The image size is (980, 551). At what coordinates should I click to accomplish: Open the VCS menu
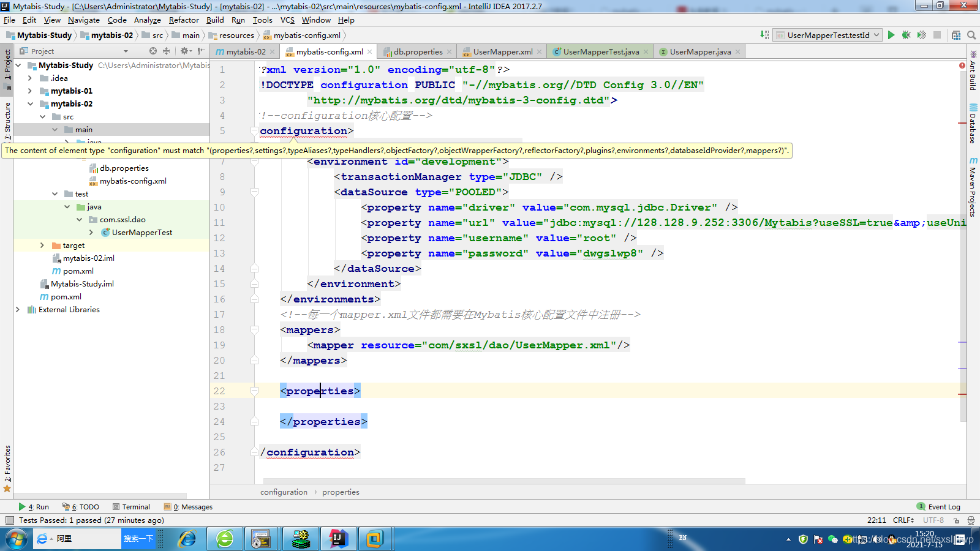click(287, 20)
